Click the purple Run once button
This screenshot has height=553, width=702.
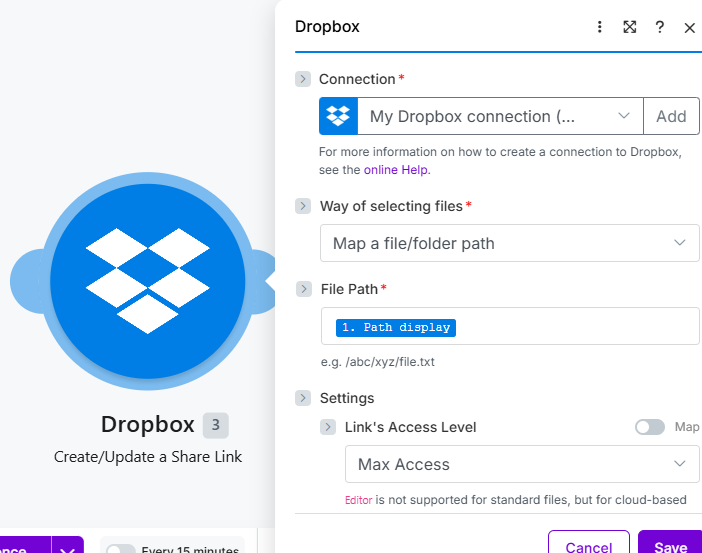pyautogui.click(x=25, y=545)
